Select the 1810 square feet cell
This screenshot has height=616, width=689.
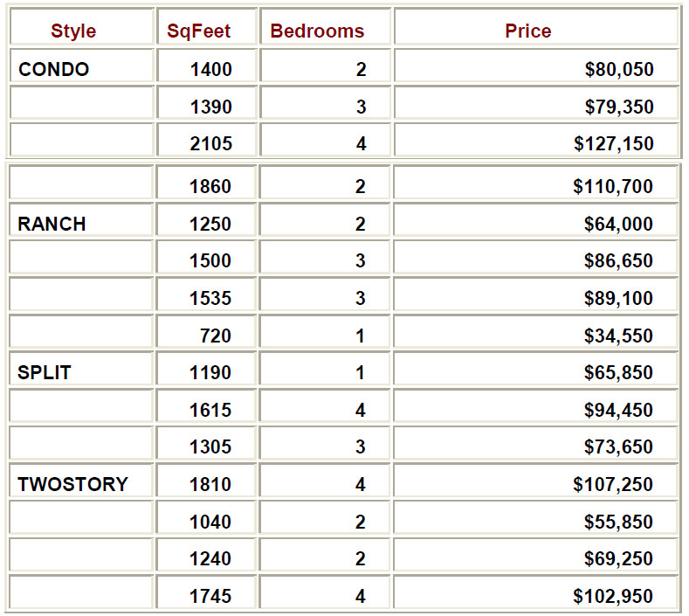point(210,484)
